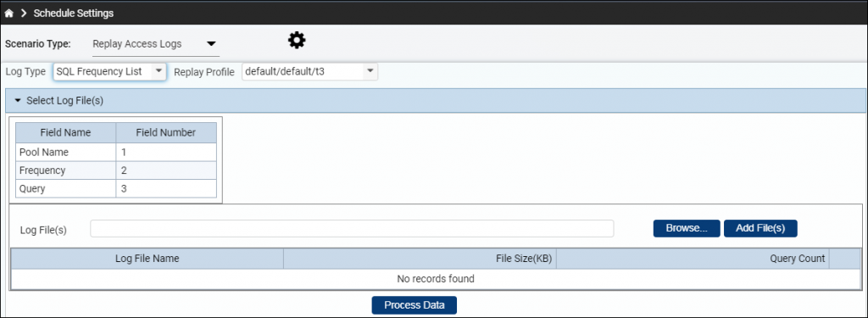Image resolution: width=868 pixels, height=318 pixels.
Task: Click the Log File Name column header
Action: click(147, 259)
